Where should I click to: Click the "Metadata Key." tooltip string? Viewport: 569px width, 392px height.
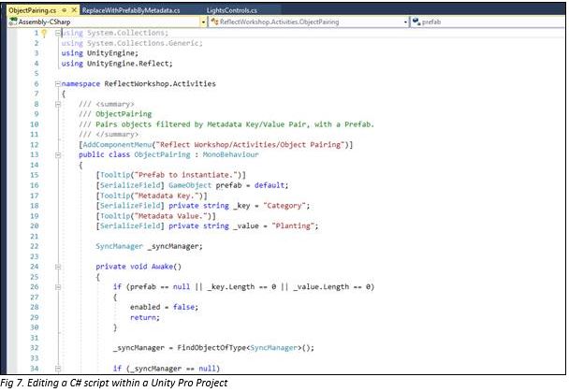click(x=168, y=196)
